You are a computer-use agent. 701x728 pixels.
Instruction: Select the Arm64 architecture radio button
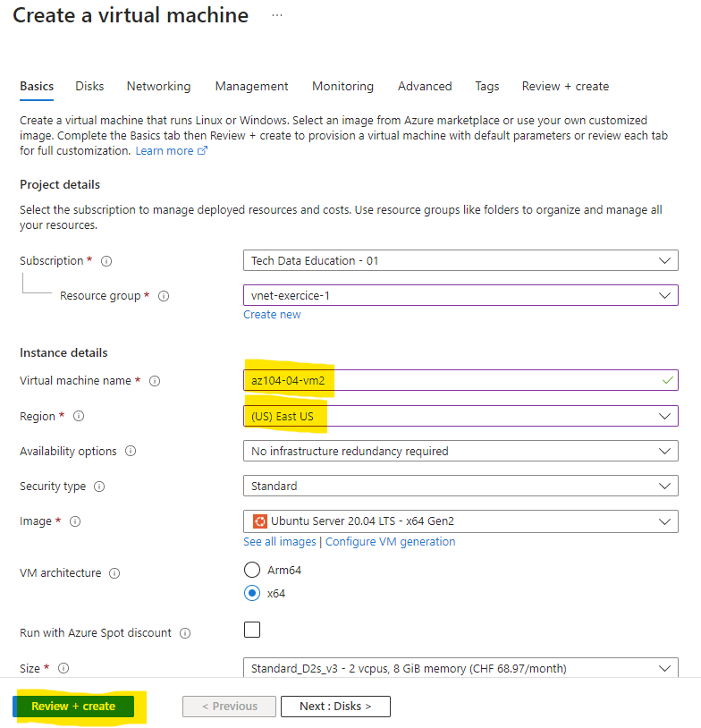coord(252,570)
